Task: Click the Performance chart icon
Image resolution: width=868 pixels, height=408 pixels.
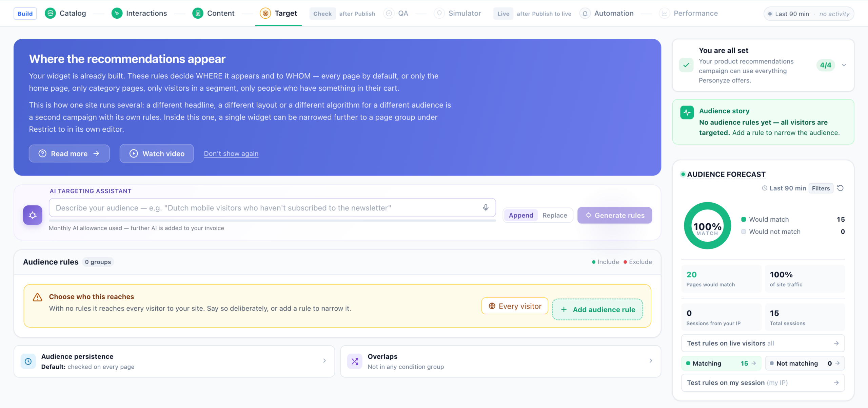Action: tap(664, 13)
